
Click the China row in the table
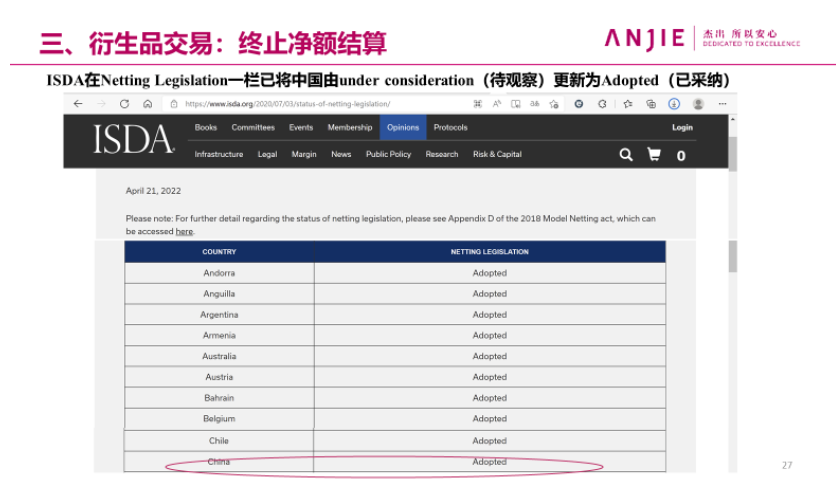pyautogui.click(x=394, y=462)
